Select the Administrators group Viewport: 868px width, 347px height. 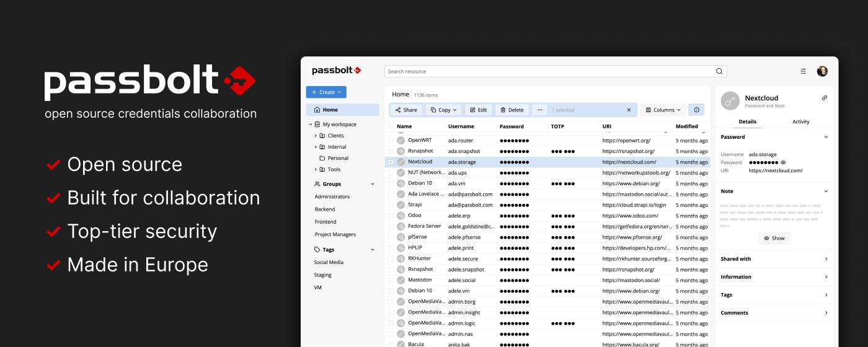[332, 196]
